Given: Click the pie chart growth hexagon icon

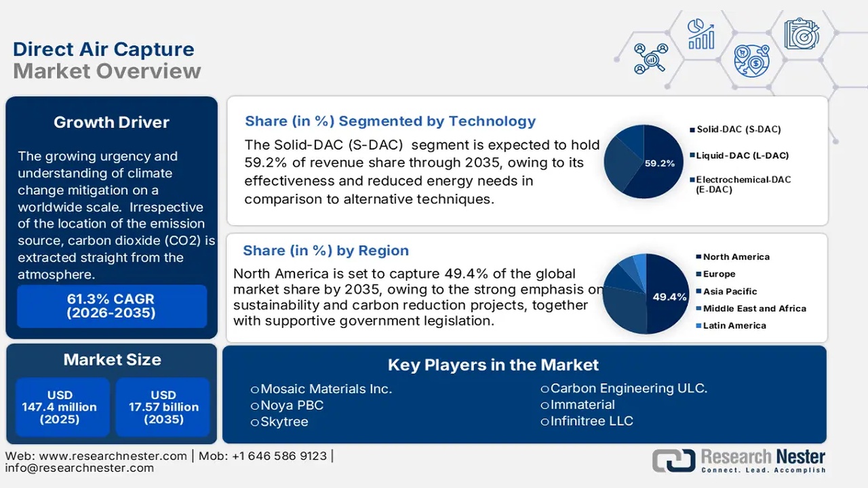Looking at the screenshot, I should tap(701, 33).
